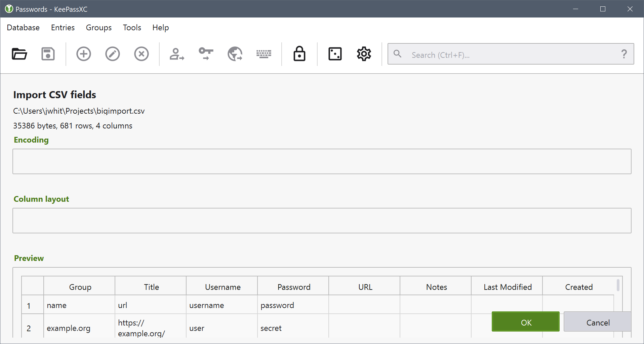Perform Auto-Type on selected entry
644x344 pixels.
point(264,54)
